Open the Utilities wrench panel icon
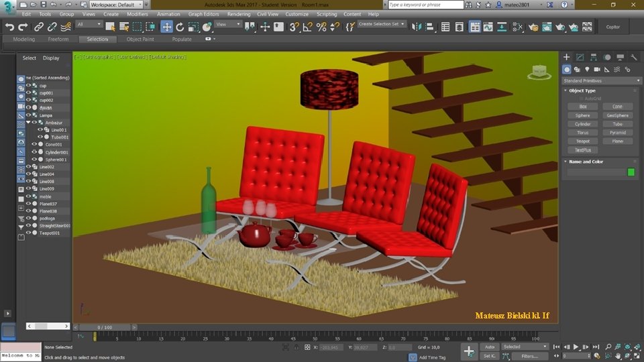Screen dimensions: 644x362 634,57
